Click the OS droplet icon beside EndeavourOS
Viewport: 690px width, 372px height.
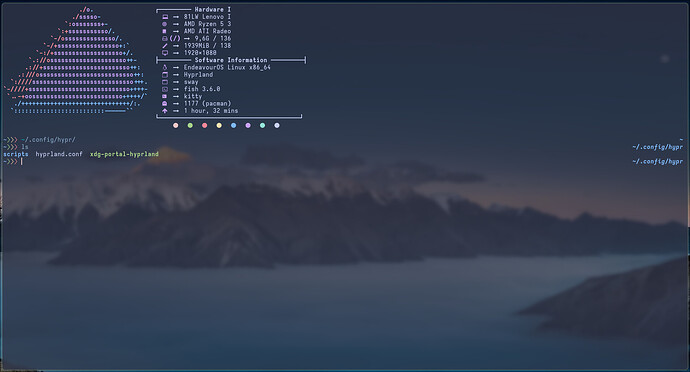pos(165,67)
